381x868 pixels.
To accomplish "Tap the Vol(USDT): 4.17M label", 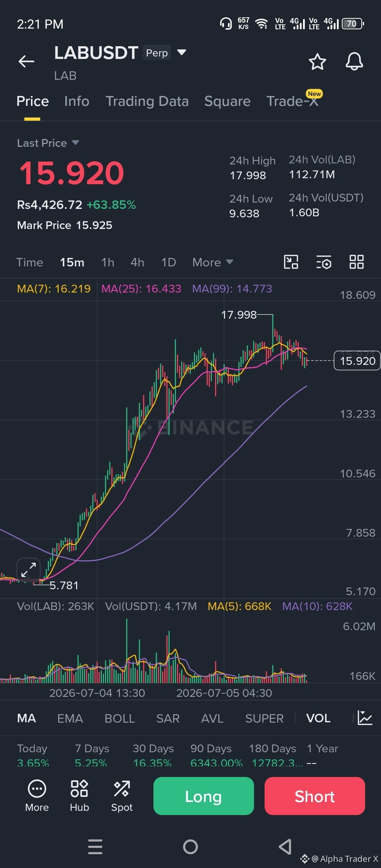I will [x=151, y=606].
